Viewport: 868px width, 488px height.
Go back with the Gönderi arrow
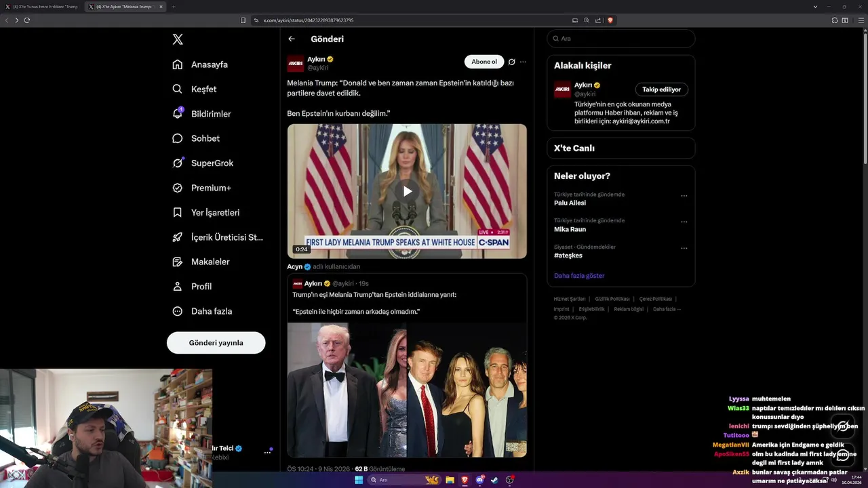pyautogui.click(x=292, y=39)
